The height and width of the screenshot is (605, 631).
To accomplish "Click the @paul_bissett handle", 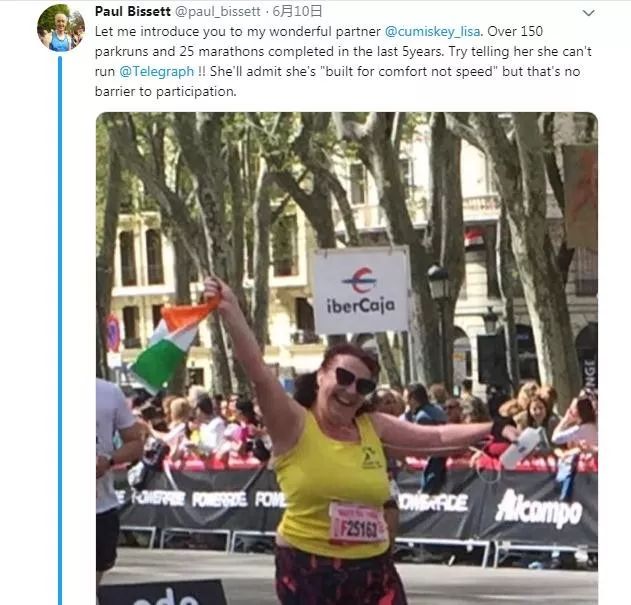I will (218, 12).
